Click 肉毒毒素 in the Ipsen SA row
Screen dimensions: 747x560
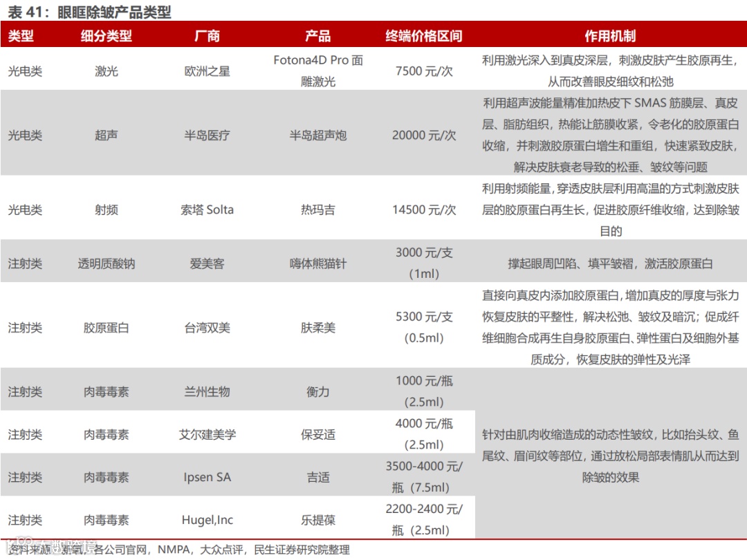(107, 477)
